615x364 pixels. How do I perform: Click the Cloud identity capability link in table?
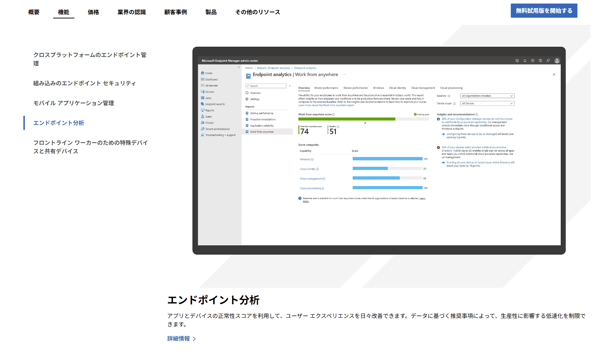click(308, 169)
